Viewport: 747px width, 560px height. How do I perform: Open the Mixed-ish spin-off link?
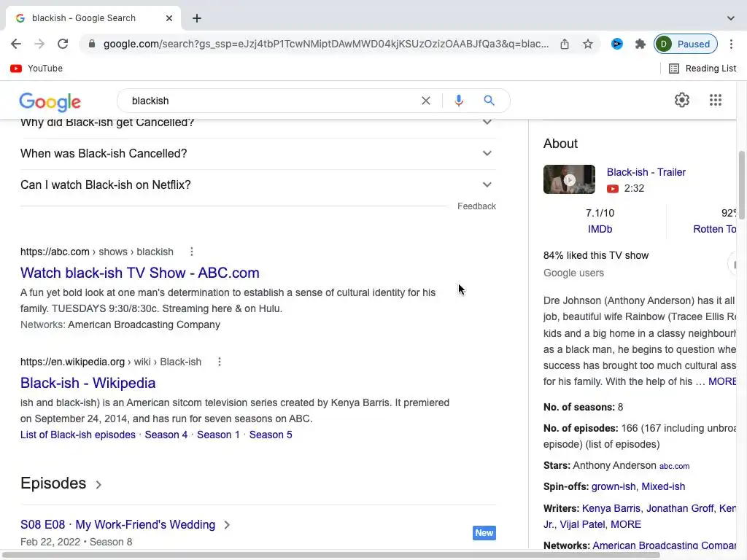(663, 486)
